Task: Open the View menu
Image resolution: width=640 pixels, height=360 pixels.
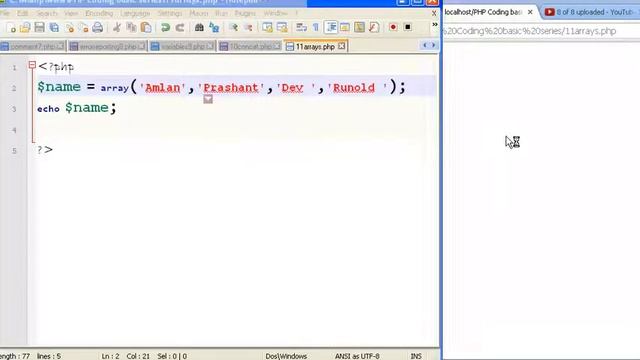Action: pos(71,13)
